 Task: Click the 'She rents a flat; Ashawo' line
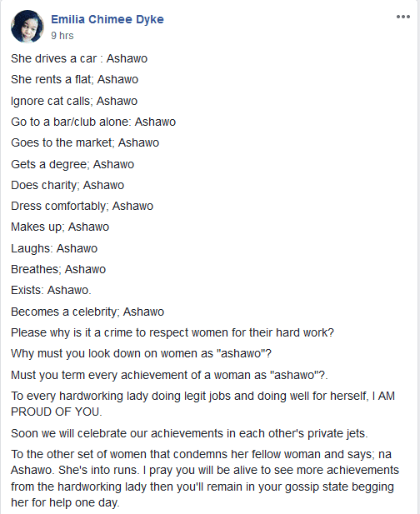74,79
